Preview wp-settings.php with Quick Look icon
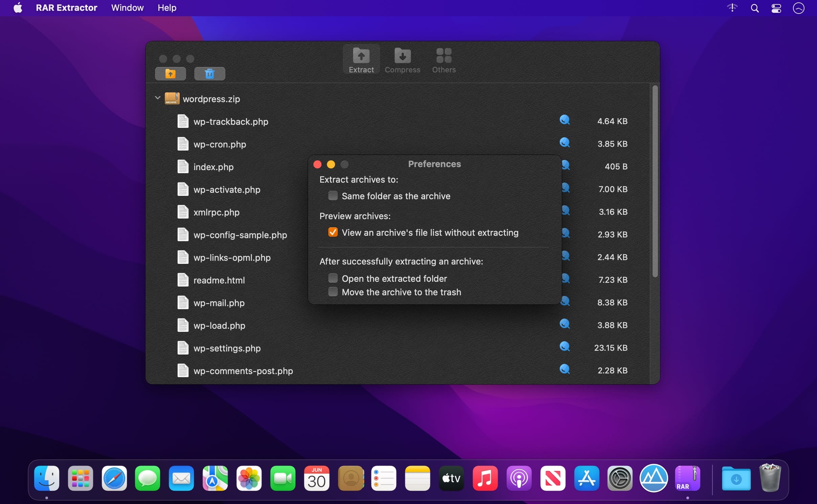The width and height of the screenshot is (817, 504). pyautogui.click(x=565, y=347)
